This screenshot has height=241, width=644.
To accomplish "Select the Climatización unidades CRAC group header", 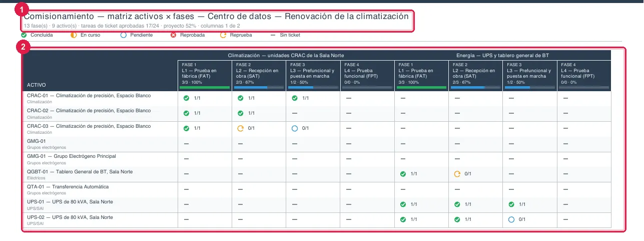I will (286, 55).
